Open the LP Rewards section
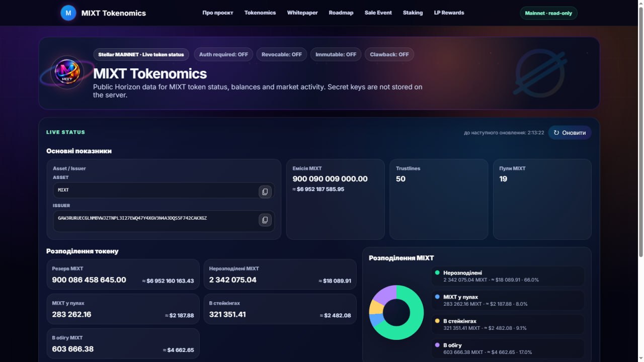Viewport: 644px width, 362px height. 449,13
